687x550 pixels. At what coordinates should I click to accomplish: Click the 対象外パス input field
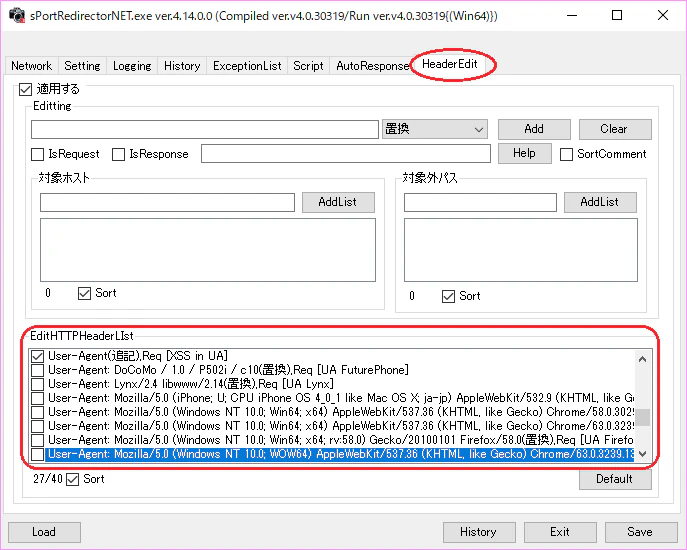480,202
